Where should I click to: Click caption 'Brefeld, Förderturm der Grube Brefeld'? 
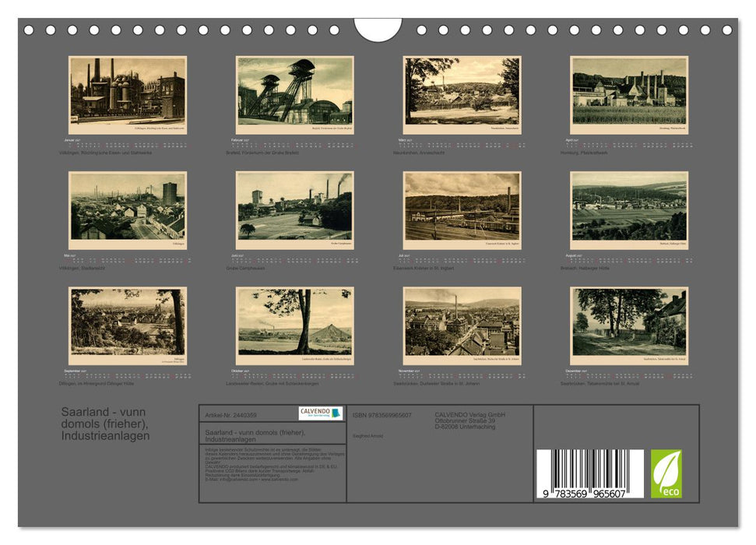tap(262, 153)
